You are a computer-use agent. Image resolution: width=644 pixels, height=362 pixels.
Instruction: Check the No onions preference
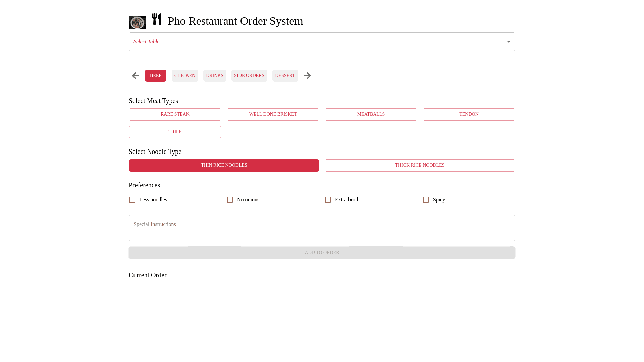point(230,200)
